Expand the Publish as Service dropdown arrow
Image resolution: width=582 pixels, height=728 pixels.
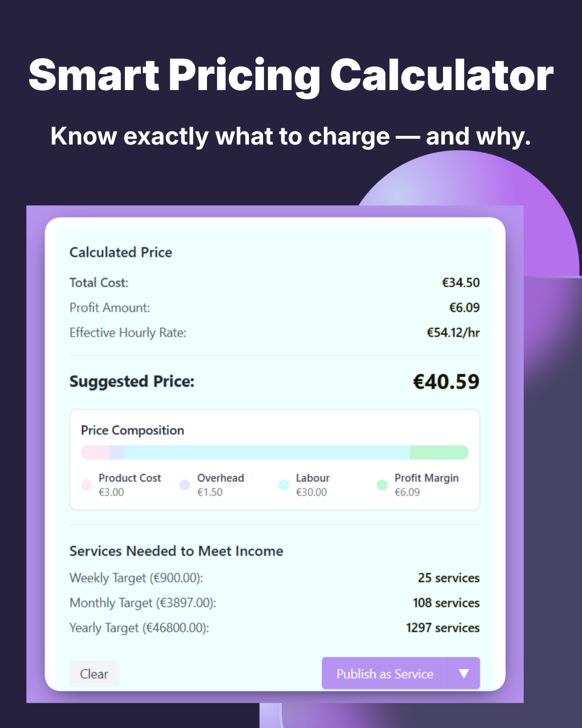click(x=464, y=674)
